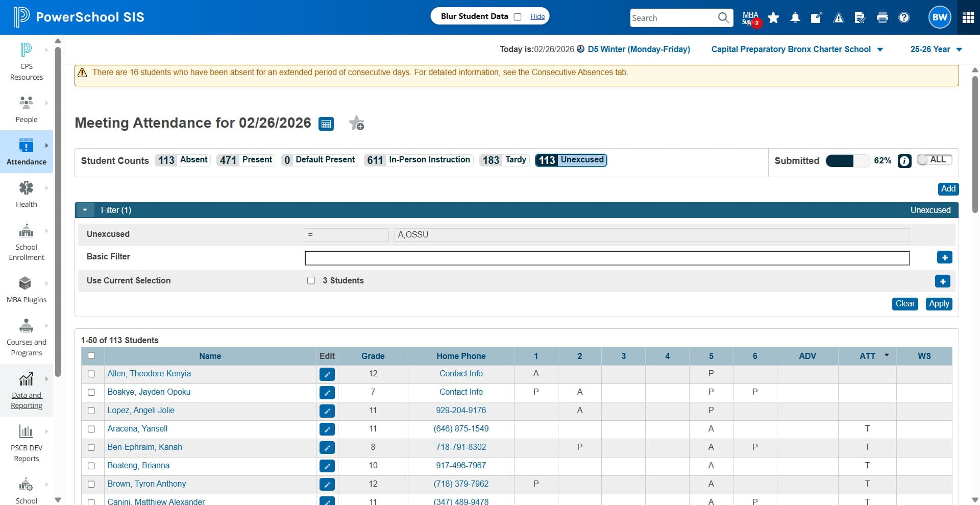Image resolution: width=980 pixels, height=505 pixels.
Task: Edit attendance for Brown, Tyron Anthony
Action: pyautogui.click(x=327, y=485)
